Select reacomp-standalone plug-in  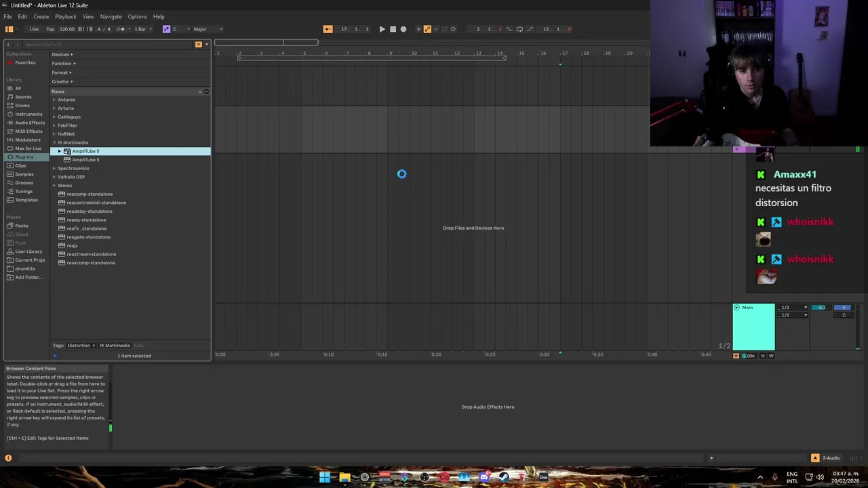(90, 194)
